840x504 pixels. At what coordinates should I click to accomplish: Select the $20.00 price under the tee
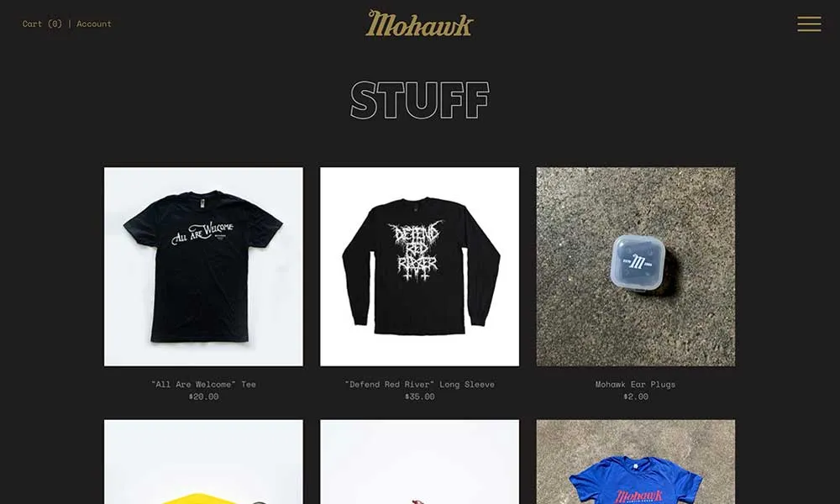point(203,396)
